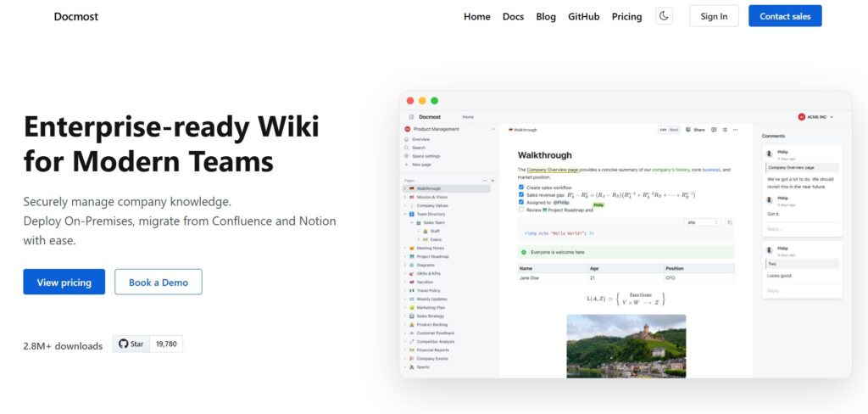868x414 pixels.
Task: Open the php language selector in code block
Action: point(703,222)
